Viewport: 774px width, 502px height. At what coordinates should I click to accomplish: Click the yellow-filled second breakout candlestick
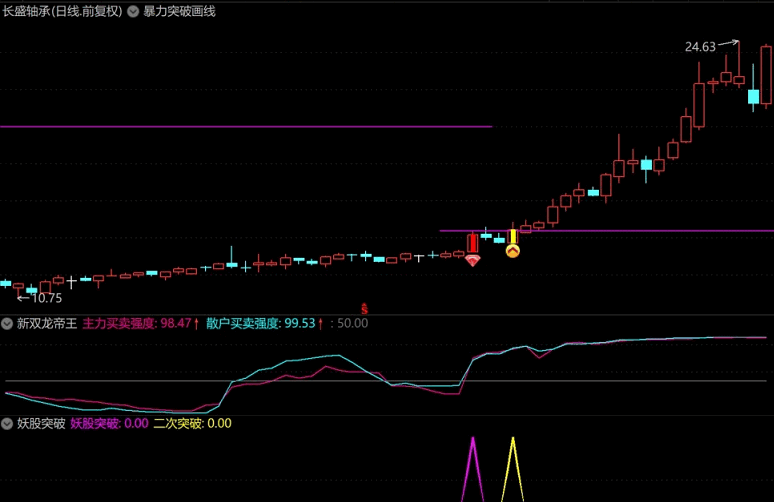[x=513, y=236]
